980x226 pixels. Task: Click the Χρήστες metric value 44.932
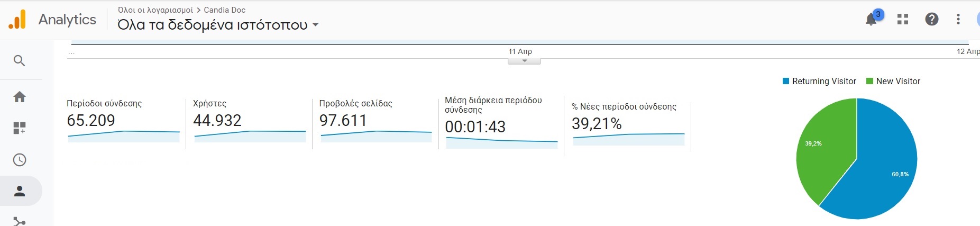[217, 121]
